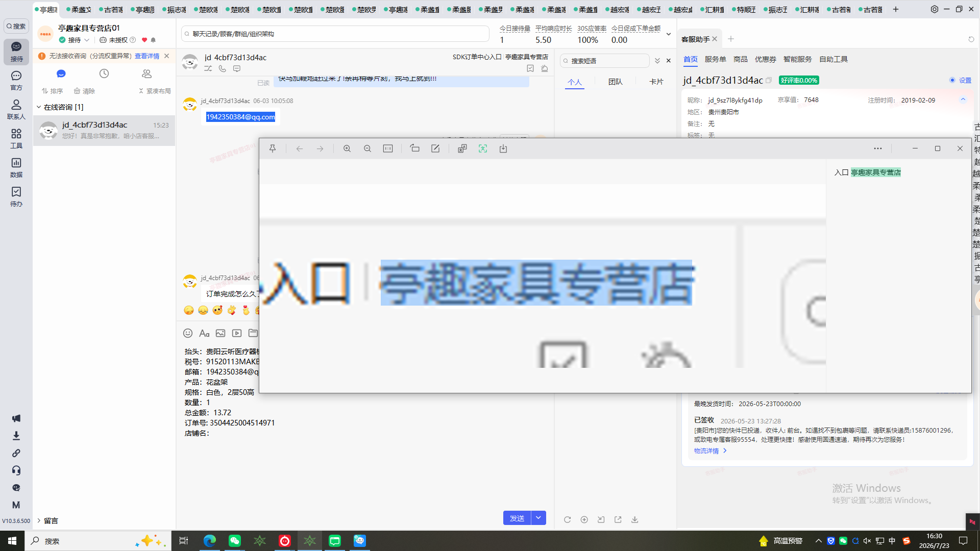Screen dimensions: 980x551
Task: Open the 官方 official messages section
Action: click(x=16, y=81)
